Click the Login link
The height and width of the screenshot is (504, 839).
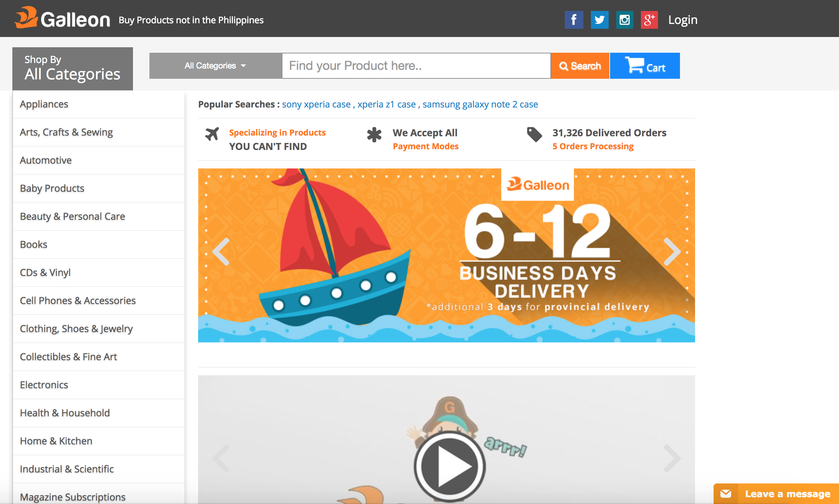(x=683, y=20)
